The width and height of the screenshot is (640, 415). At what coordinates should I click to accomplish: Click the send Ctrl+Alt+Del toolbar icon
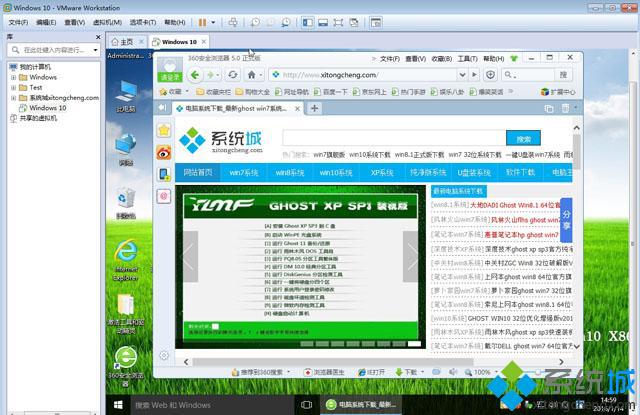233,22
